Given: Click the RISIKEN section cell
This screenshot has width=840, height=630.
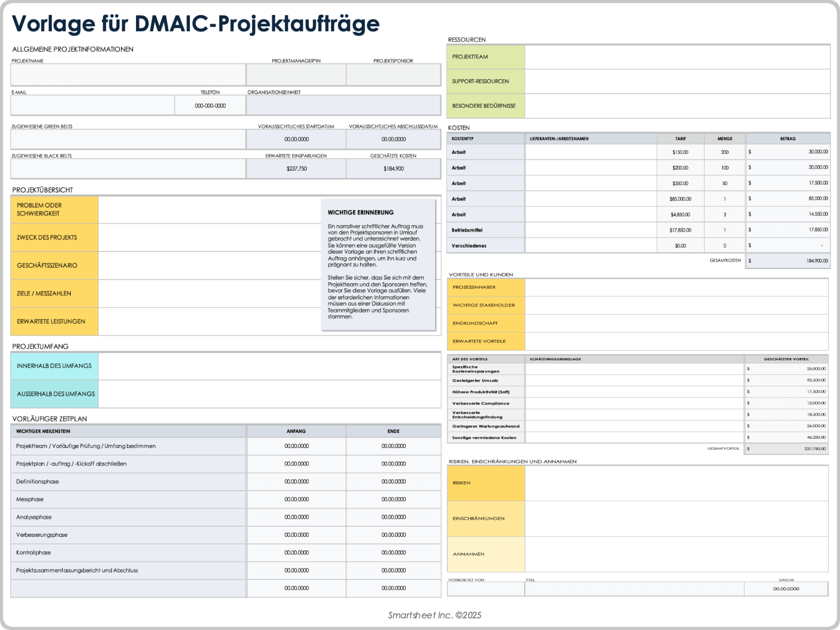Looking at the screenshot, I should click(x=485, y=483).
